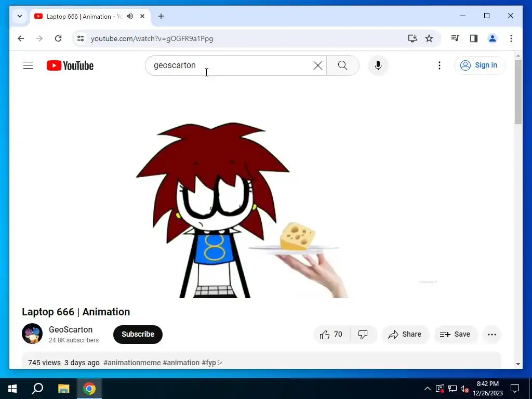The image size is (532, 399).
Task: Save the video to a playlist
Action: click(x=455, y=335)
